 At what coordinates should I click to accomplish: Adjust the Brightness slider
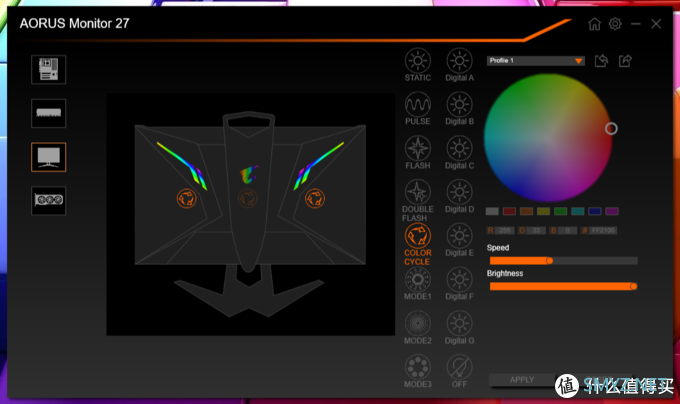click(563, 286)
